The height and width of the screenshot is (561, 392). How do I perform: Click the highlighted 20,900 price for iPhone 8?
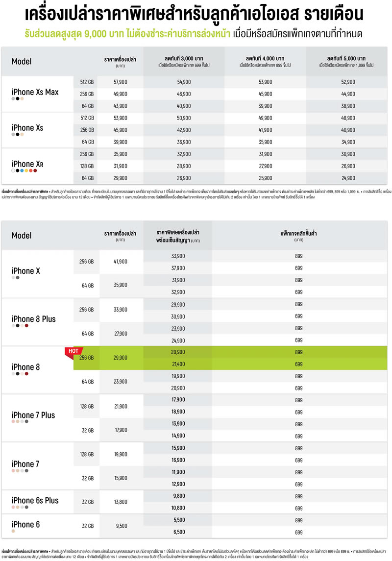coord(178,352)
